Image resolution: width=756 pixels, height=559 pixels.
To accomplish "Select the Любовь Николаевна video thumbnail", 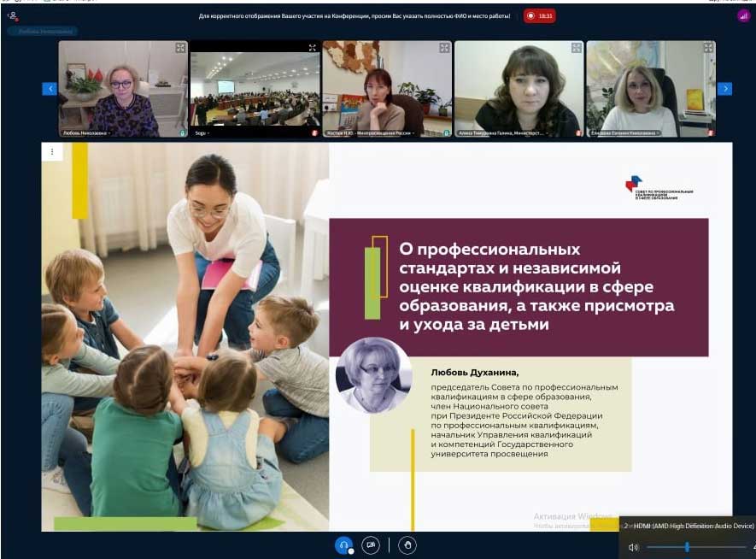I will [x=122, y=89].
